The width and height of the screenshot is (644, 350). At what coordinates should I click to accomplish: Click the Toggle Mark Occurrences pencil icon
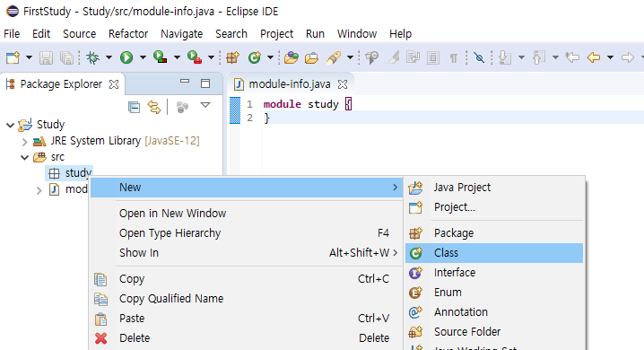pyautogui.click(x=394, y=57)
